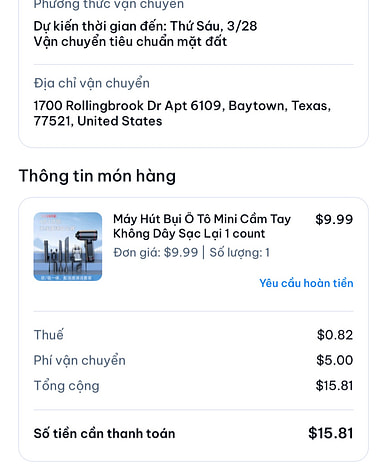Tap the estimated arrival date "Thứ Sáu, 3/28"

point(214,26)
